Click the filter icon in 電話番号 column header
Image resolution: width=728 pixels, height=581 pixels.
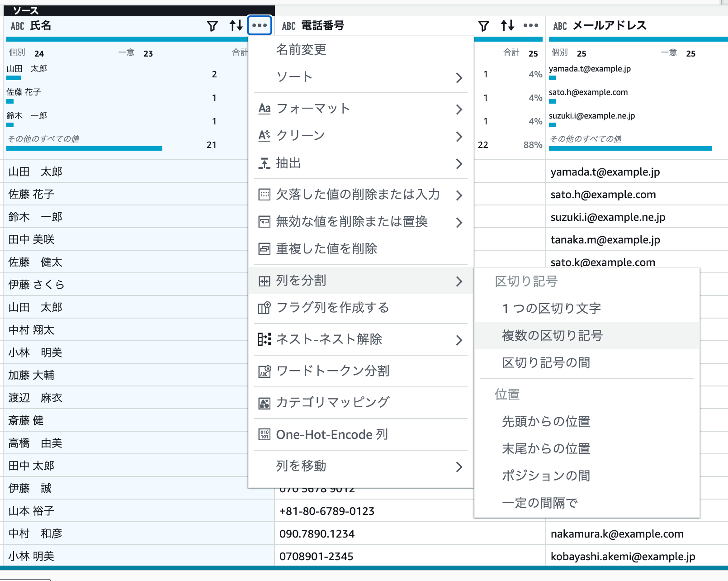[483, 26]
